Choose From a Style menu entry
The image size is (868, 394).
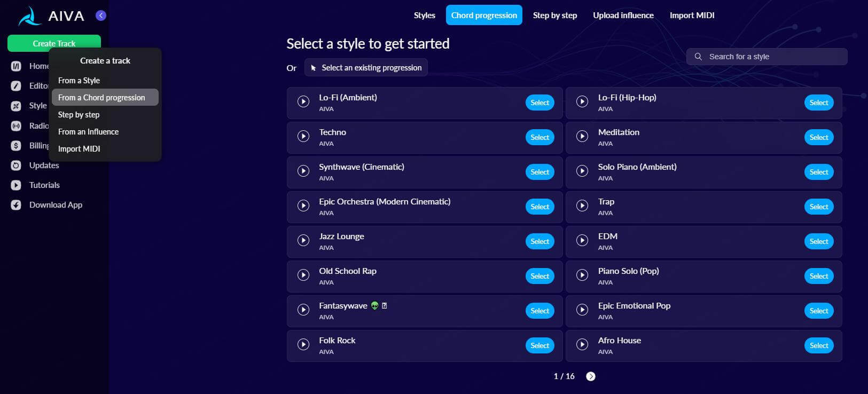(79, 81)
